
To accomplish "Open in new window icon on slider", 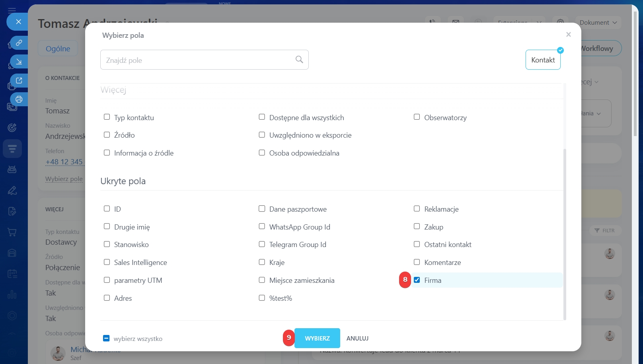I will pyautogui.click(x=19, y=81).
